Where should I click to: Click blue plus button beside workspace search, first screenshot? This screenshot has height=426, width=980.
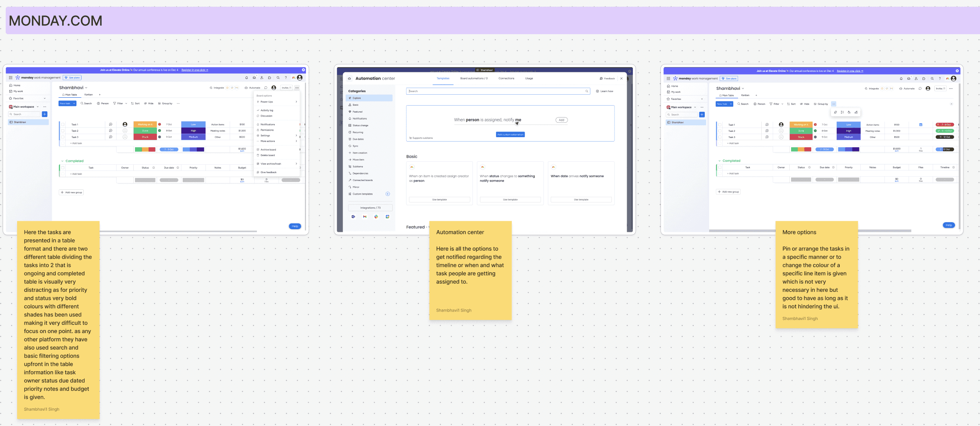(x=45, y=114)
